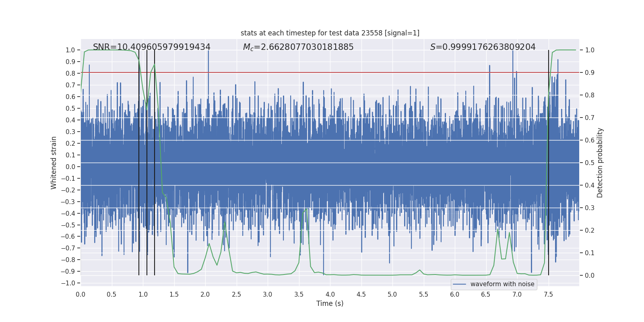Click the blue line sample in legend
The width and height of the screenshot is (644, 322).
coord(459,284)
